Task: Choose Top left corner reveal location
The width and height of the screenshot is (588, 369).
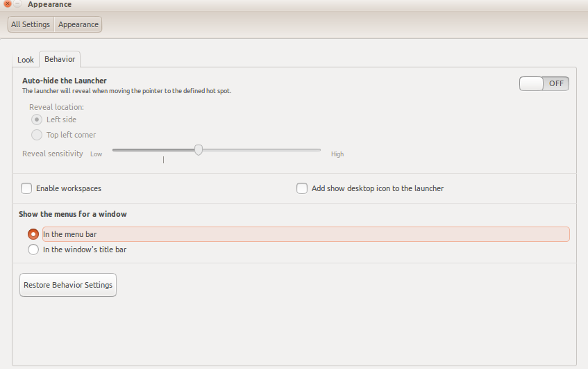Action: coord(37,135)
